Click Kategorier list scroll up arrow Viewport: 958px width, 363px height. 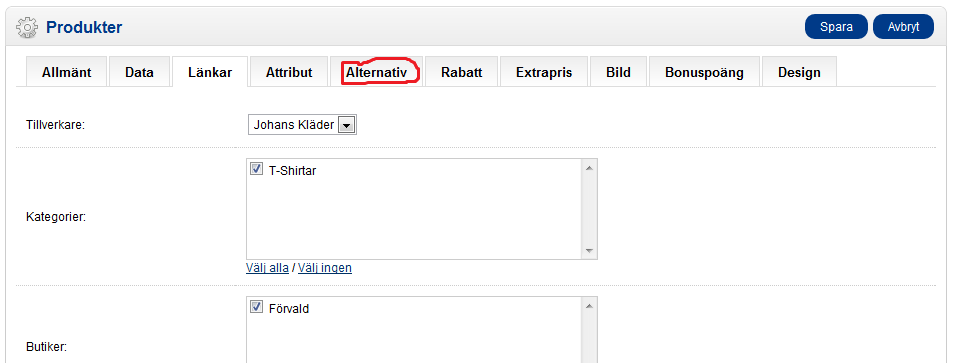pos(589,168)
